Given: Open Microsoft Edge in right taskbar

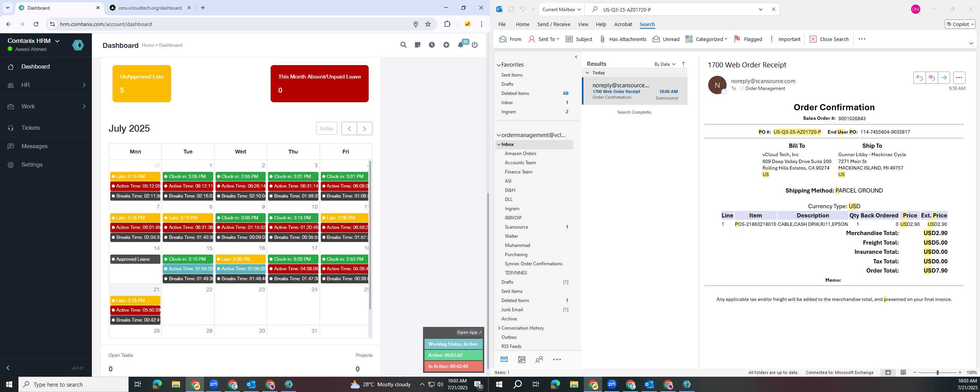Looking at the screenshot, I should [555, 384].
